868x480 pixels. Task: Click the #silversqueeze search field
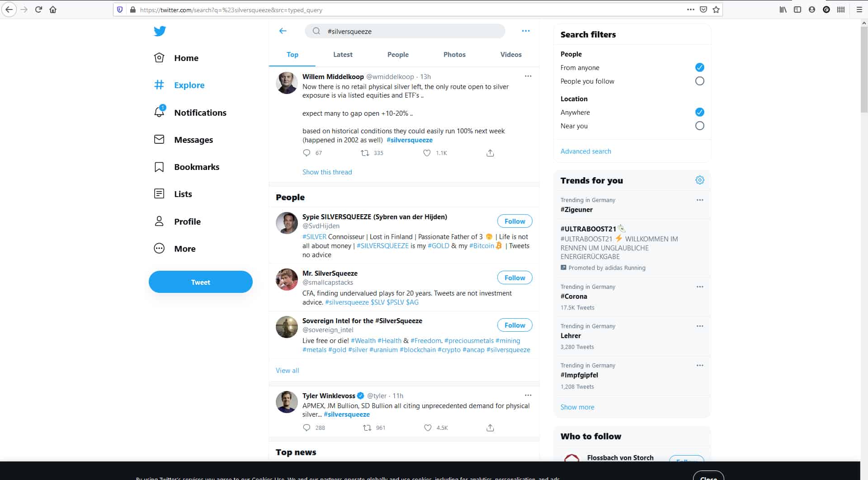click(407, 31)
